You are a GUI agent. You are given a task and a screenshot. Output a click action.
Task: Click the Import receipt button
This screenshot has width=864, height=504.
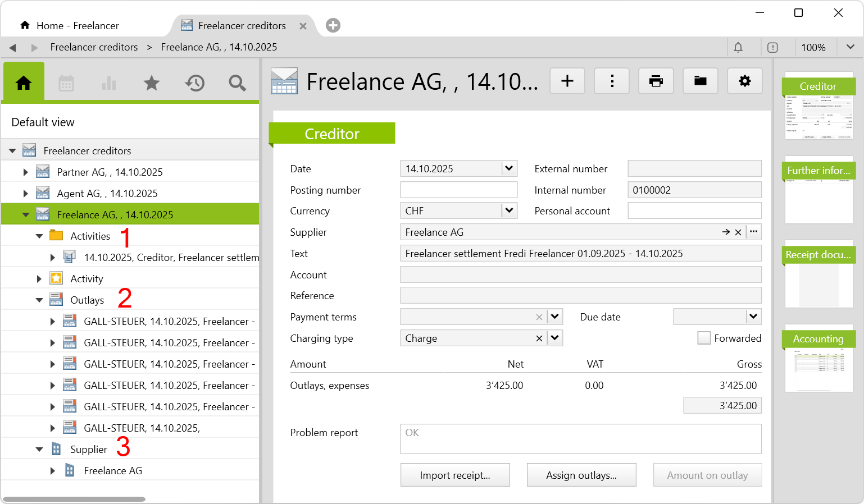click(x=454, y=475)
